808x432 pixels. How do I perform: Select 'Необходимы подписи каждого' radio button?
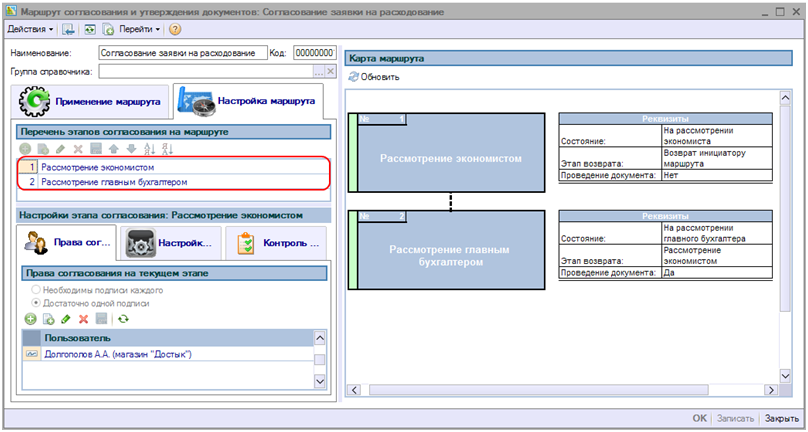point(36,290)
